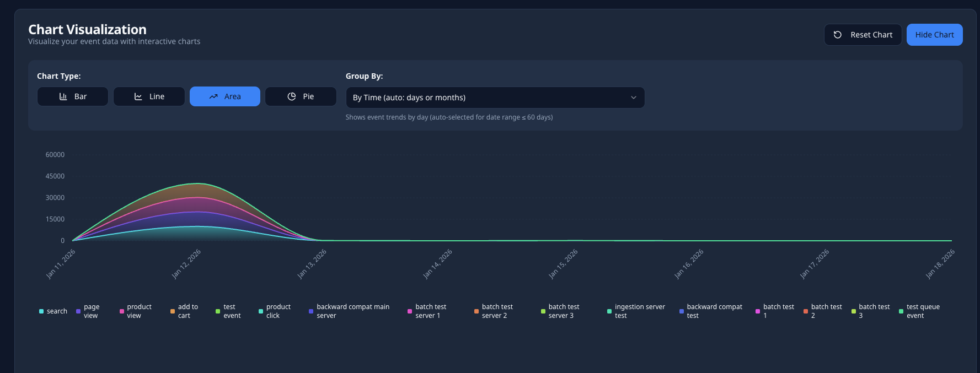
Task: Click the search legend color marker
Action: pyautogui.click(x=41, y=311)
